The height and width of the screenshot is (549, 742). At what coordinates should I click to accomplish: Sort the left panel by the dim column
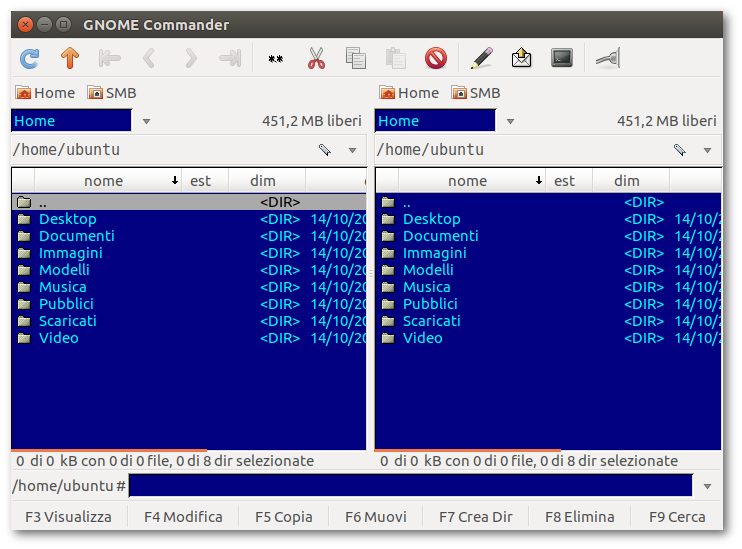[263, 181]
